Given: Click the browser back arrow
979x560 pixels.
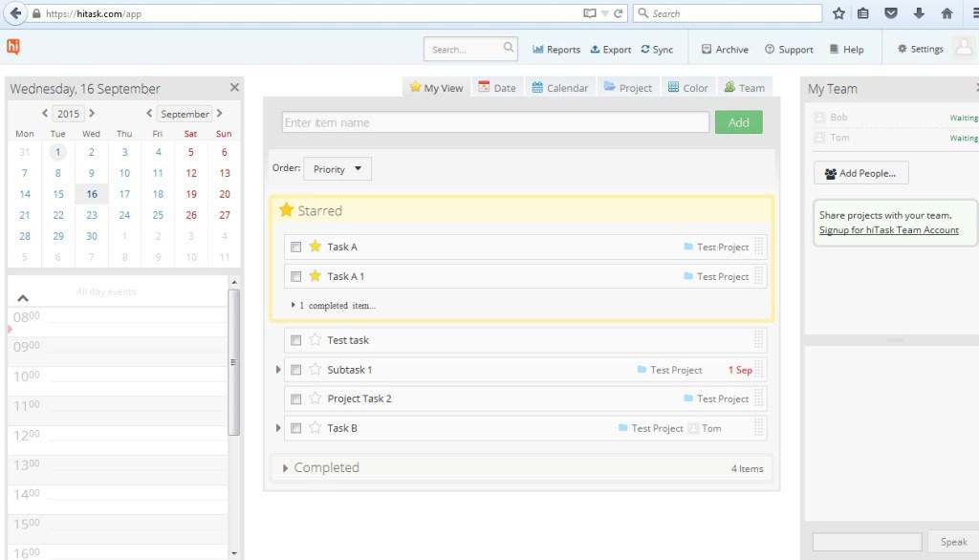Looking at the screenshot, I should (x=15, y=13).
